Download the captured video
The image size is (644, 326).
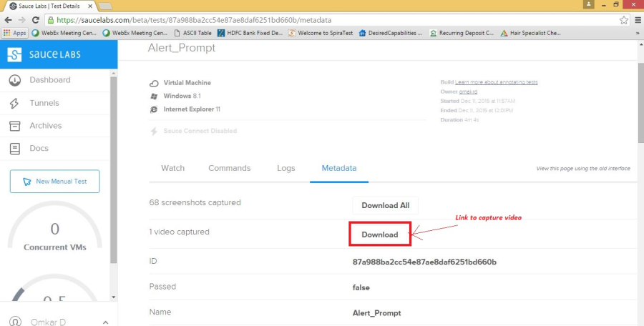pyautogui.click(x=379, y=234)
